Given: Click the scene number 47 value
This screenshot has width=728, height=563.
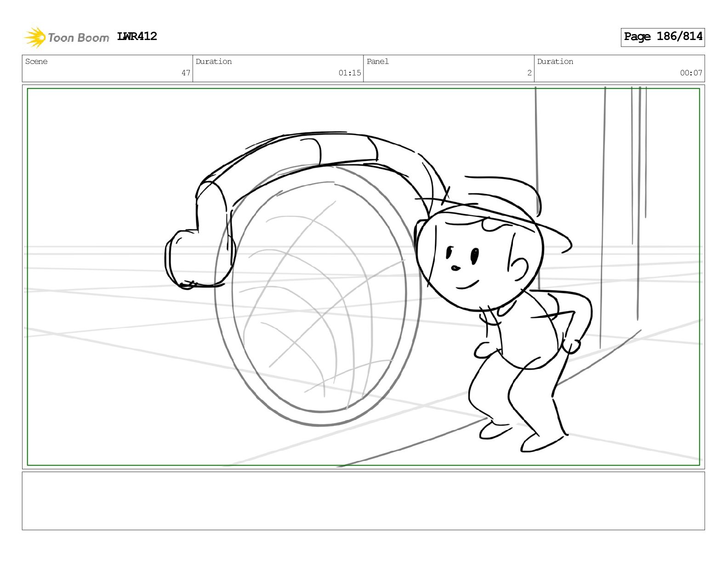Looking at the screenshot, I should tap(186, 73).
